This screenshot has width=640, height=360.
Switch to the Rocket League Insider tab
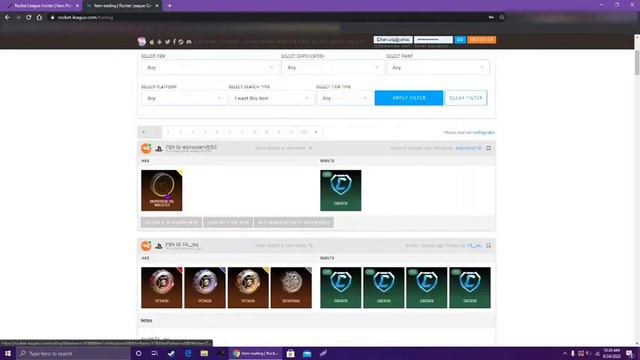[41, 6]
